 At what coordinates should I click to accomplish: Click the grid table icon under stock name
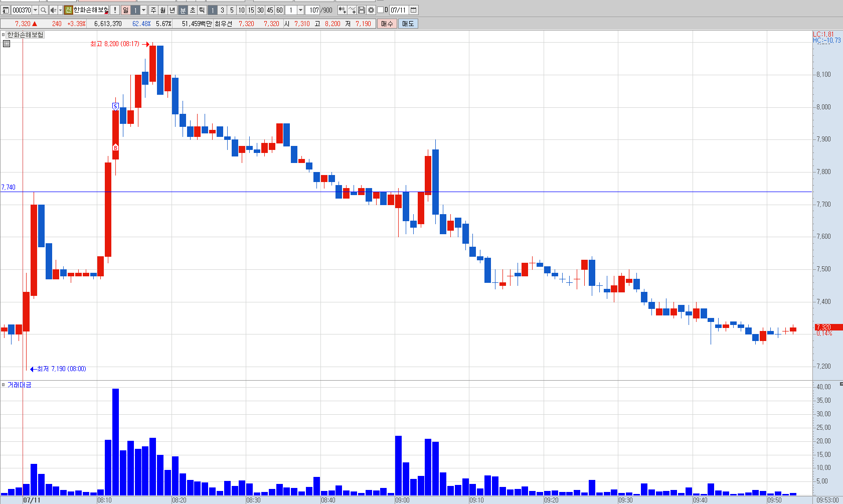tap(7, 44)
